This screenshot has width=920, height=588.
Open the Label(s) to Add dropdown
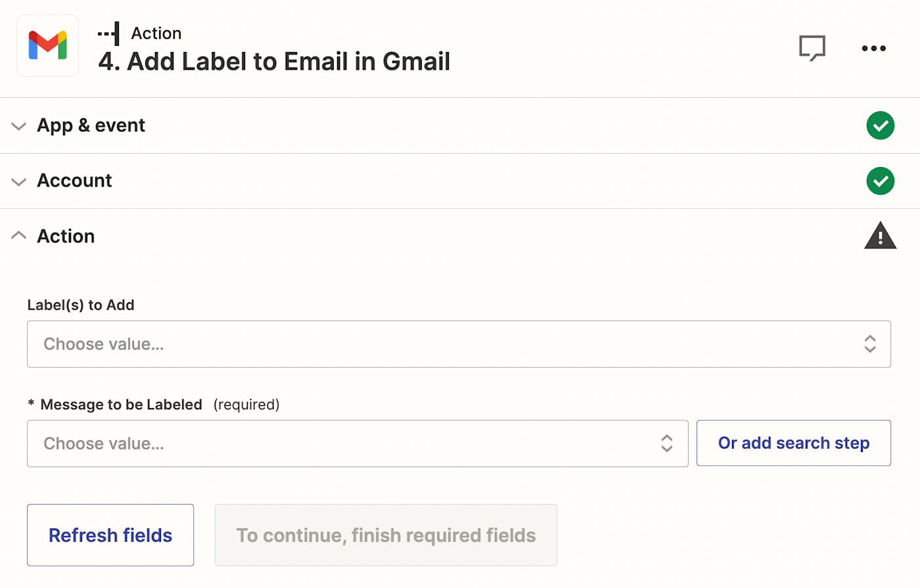coord(447,344)
